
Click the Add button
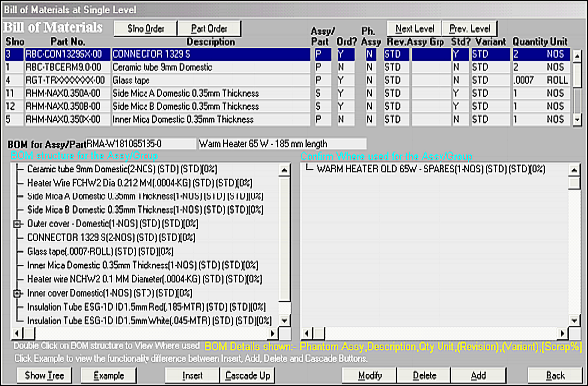click(x=479, y=375)
